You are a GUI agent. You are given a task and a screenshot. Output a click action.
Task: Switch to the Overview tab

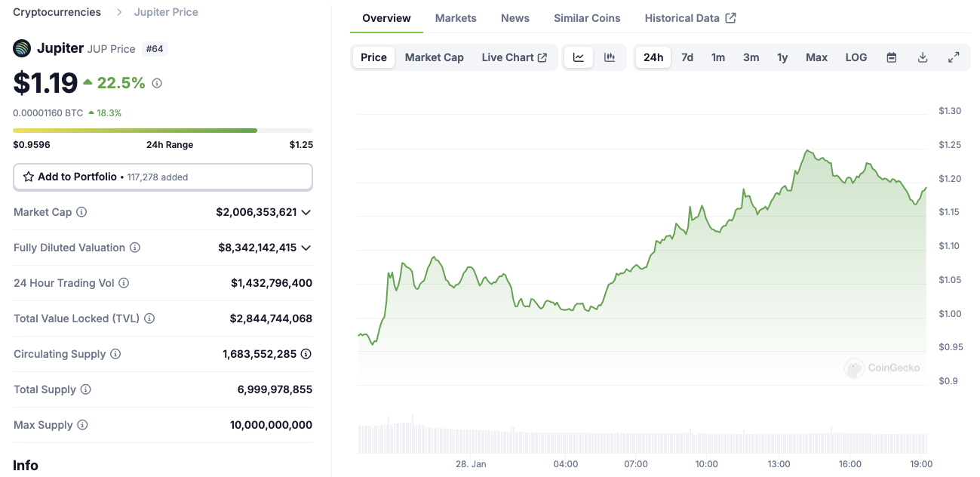pyautogui.click(x=387, y=18)
